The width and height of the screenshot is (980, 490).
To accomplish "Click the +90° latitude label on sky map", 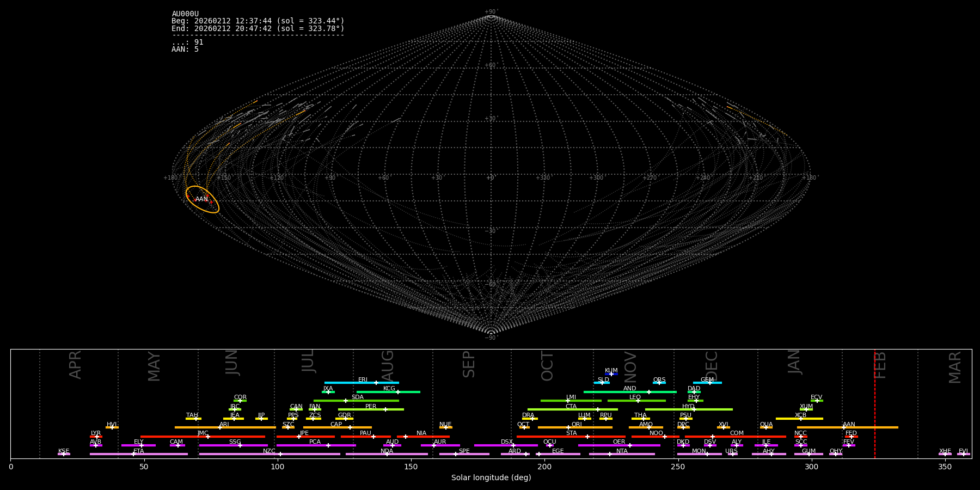I will (491, 11).
